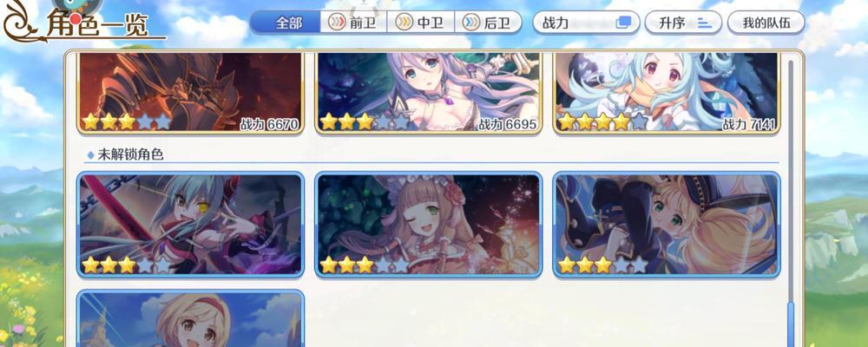Open 我的队伍 team screen

766,23
